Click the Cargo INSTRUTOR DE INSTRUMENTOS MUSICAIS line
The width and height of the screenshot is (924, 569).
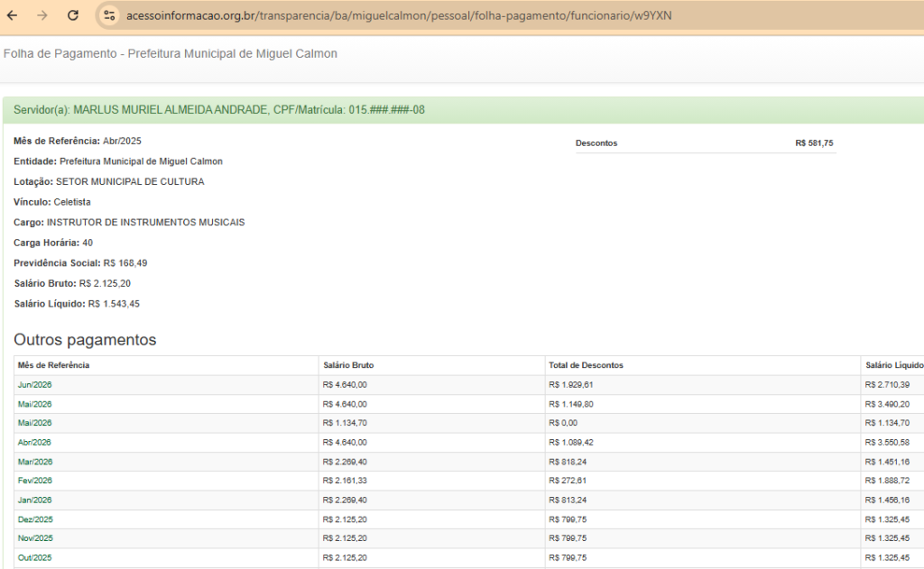[129, 223]
